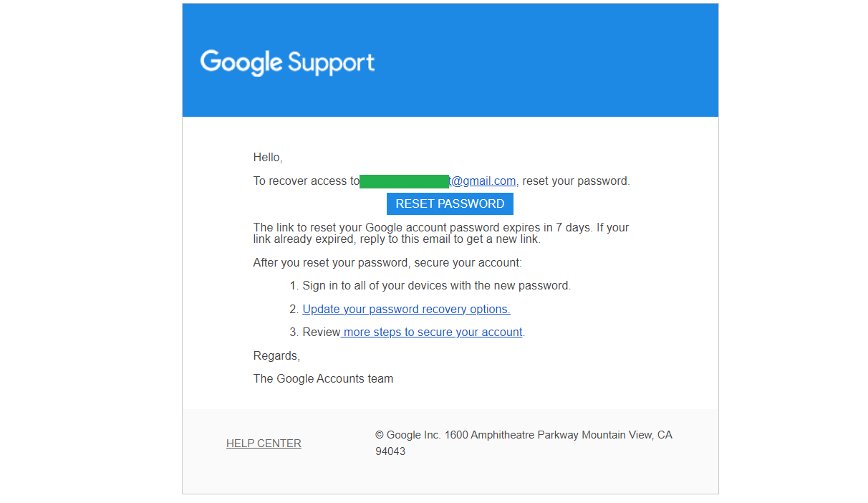Click the 94043 zip code in footer
This screenshot has height=503, width=868.
click(390, 452)
